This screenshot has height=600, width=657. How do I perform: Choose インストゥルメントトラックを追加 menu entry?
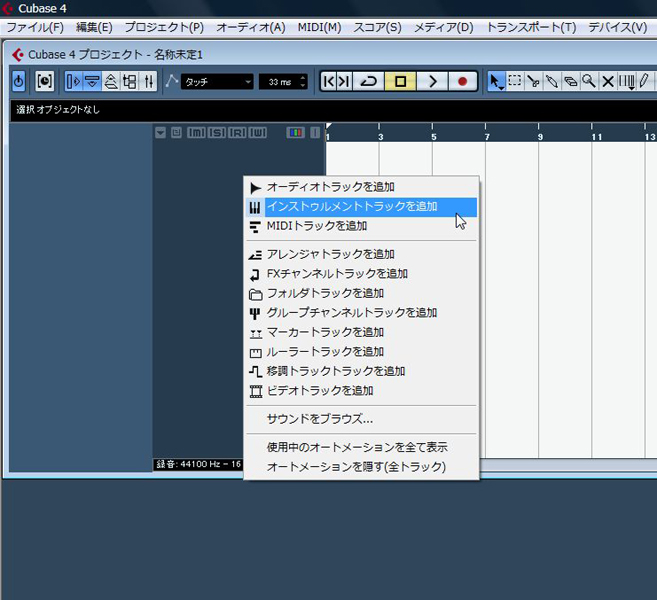pos(362,207)
